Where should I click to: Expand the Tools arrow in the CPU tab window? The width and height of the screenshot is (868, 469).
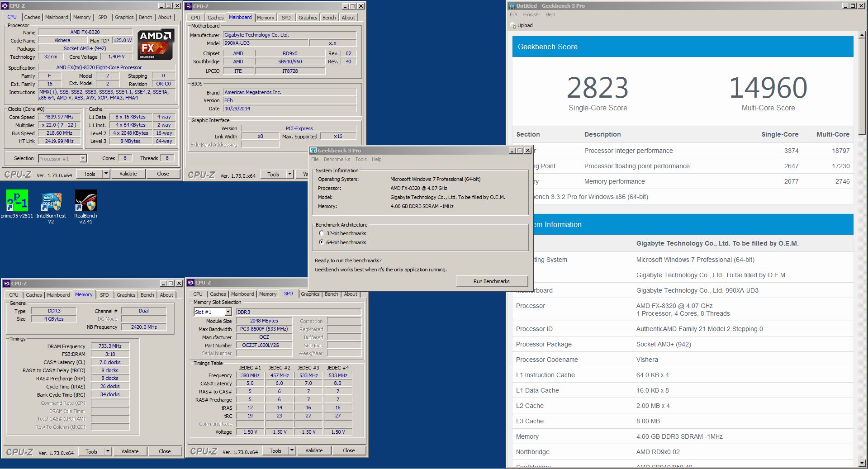(106, 174)
